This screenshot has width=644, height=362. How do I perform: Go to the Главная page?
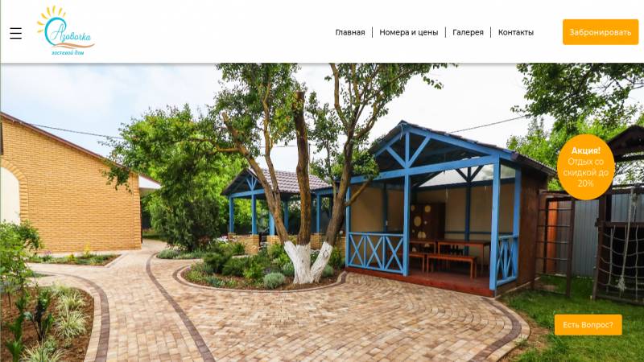click(x=350, y=32)
